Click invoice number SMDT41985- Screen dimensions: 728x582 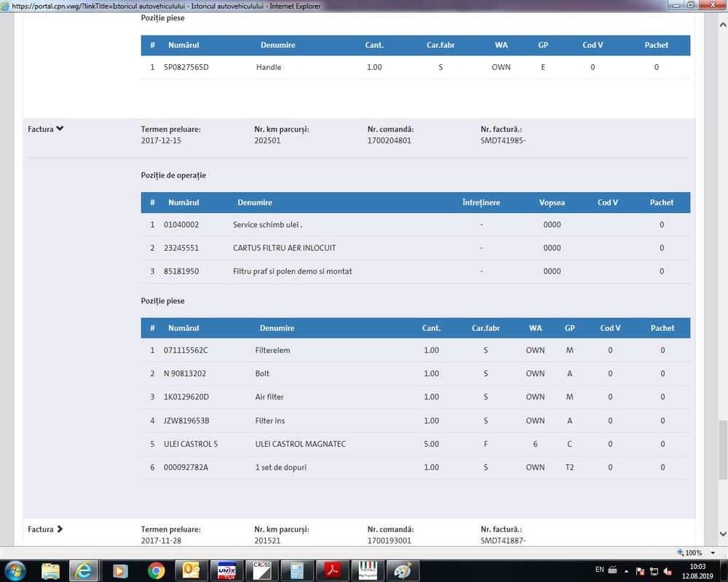point(503,140)
